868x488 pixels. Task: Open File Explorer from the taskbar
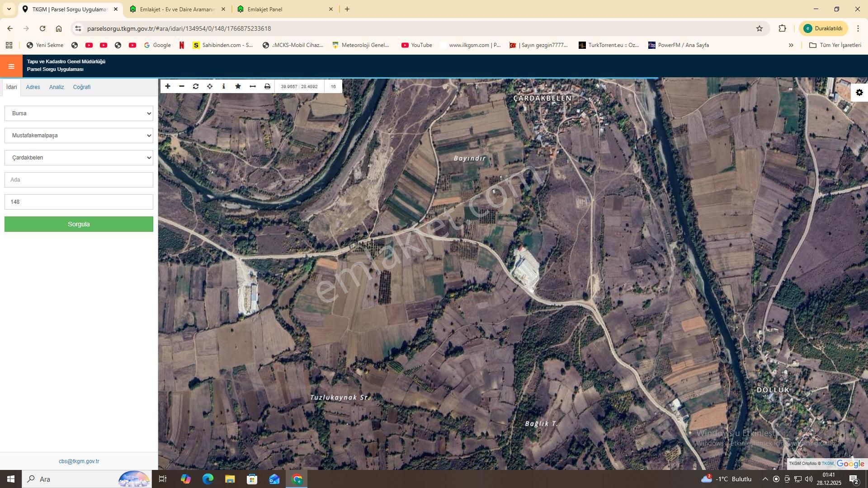[x=230, y=479]
